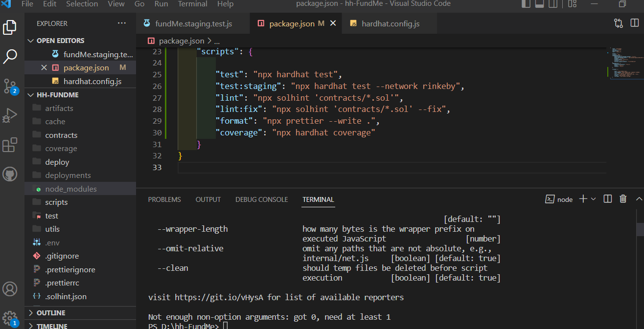Open Source Control view with 2 changes
The width and height of the screenshot is (644, 329).
pyautogui.click(x=10, y=86)
